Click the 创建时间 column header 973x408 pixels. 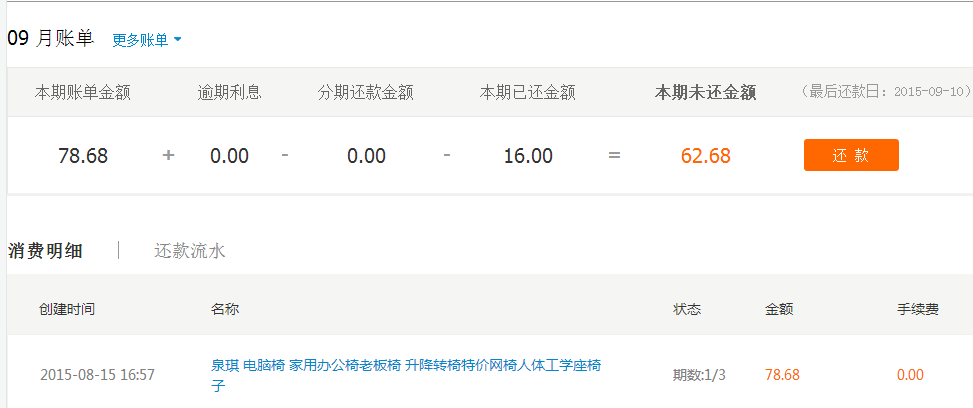tap(67, 309)
